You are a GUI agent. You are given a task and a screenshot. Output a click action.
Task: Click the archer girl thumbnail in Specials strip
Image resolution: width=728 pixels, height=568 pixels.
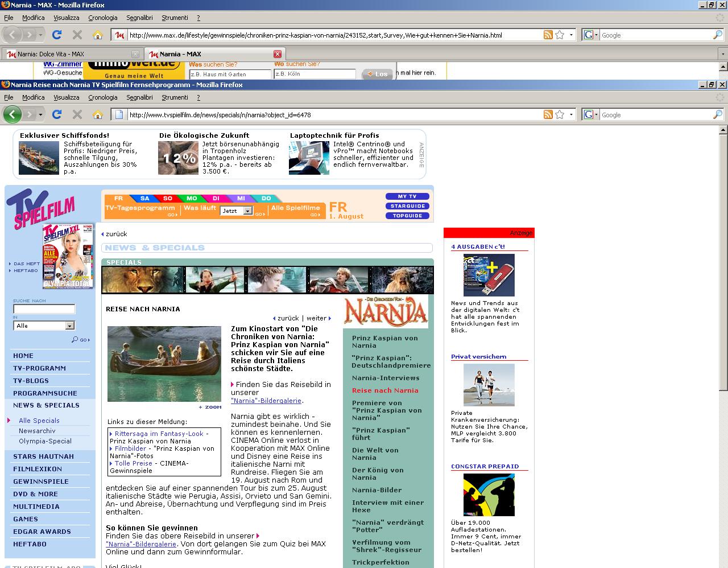click(x=215, y=279)
